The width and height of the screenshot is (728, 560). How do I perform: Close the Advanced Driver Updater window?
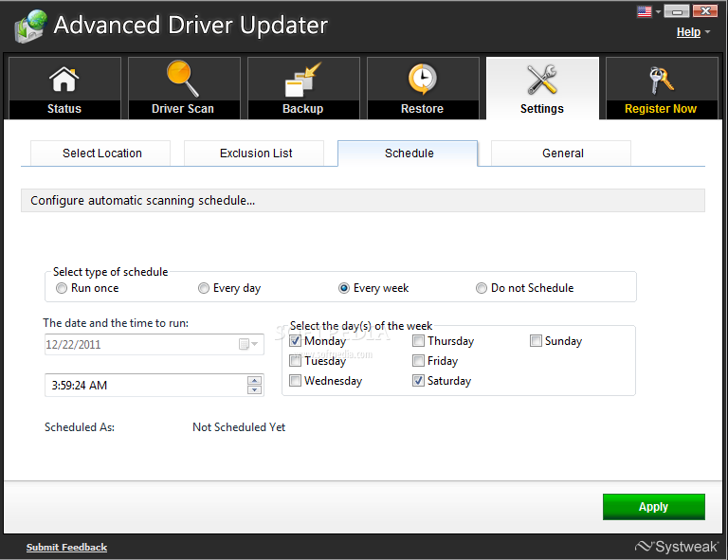click(x=705, y=11)
